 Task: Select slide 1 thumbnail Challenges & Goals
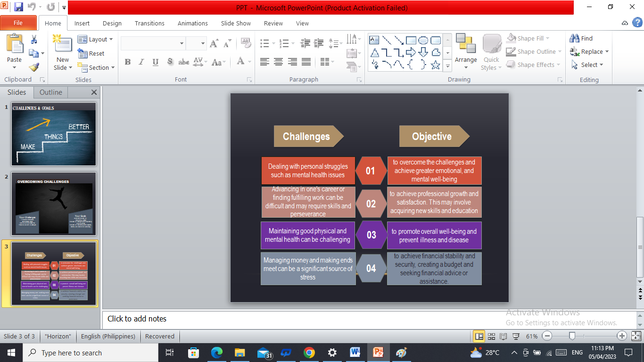click(54, 134)
